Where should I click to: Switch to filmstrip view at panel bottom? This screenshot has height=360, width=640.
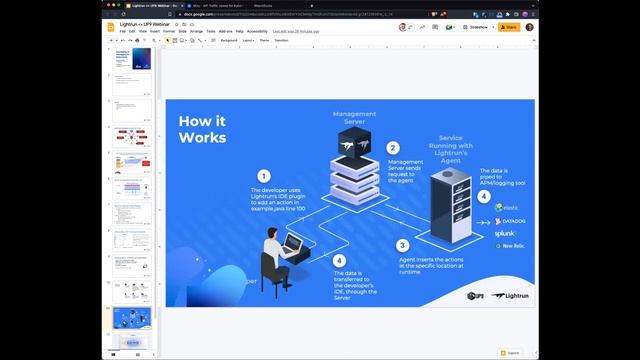(x=113, y=355)
